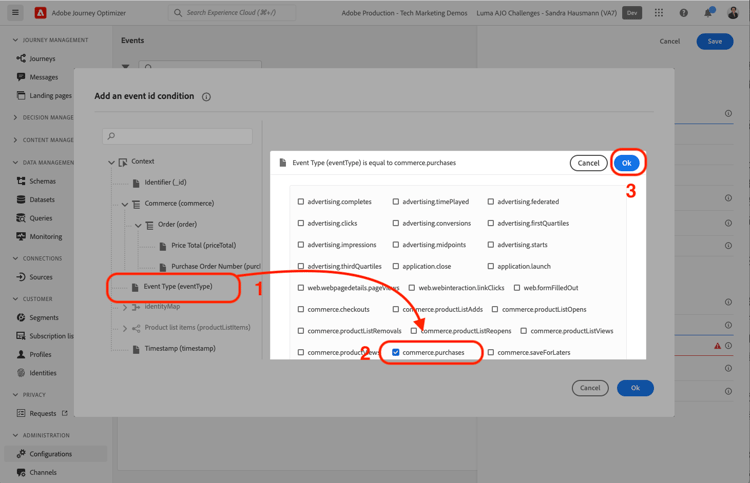Viewport: 750px width, 483px height.
Task: Check application.launch checkbox
Action: coord(491,266)
